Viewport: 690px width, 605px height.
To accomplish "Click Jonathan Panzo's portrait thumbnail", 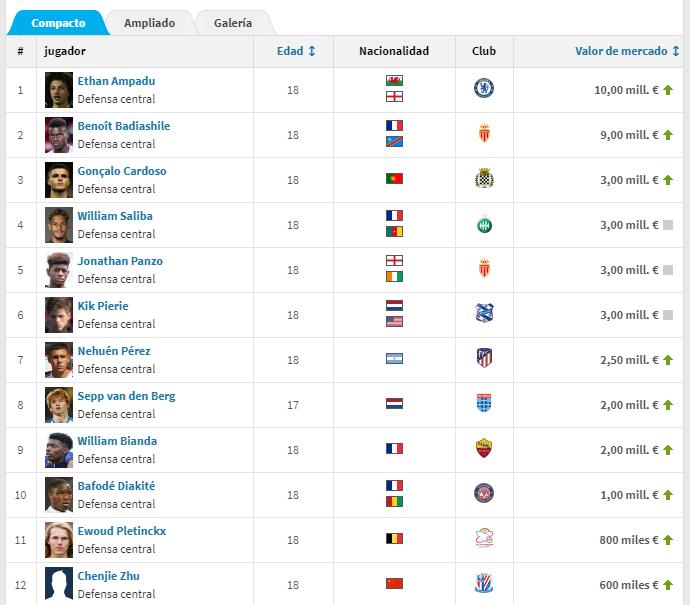I will 59,270.
